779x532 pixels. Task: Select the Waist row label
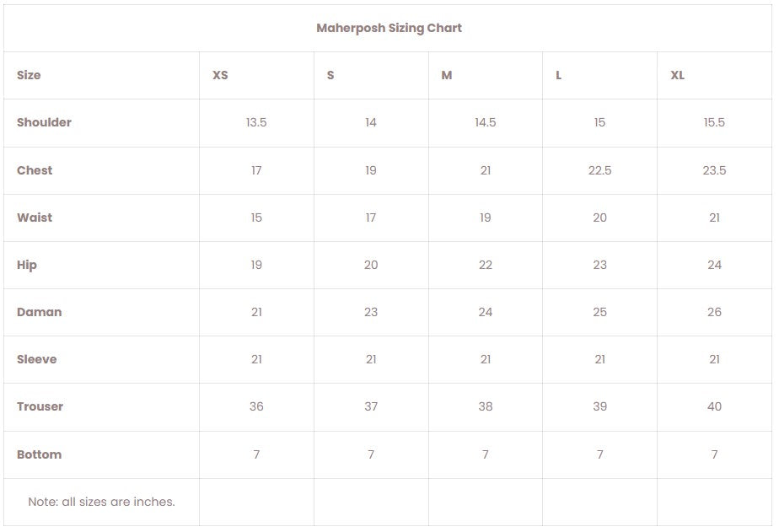coord(35,218)
